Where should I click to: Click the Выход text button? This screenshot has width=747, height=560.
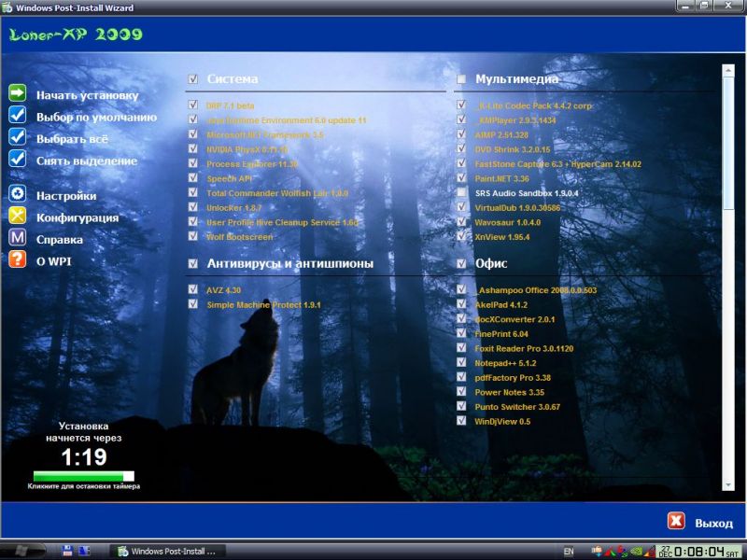(x=713, y=524)
